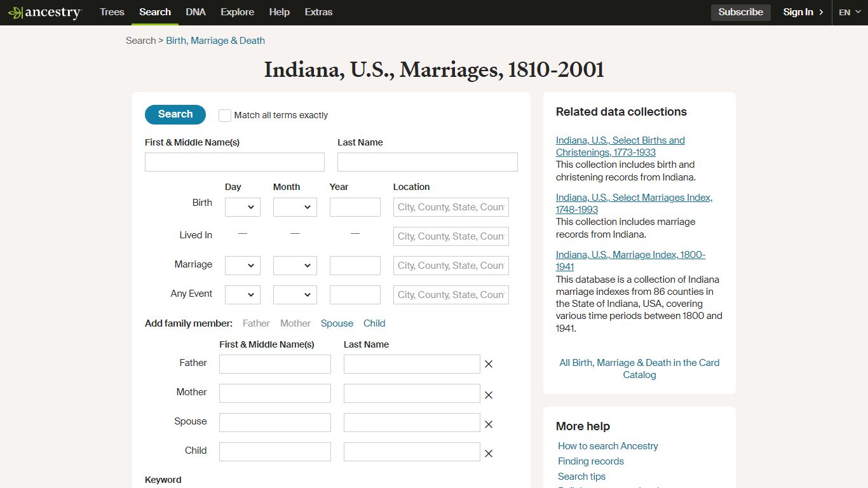The width and height of the screenshot is (868, 488).
Task: Open the Marriage Day dropdown
Action: pos(243,266)
